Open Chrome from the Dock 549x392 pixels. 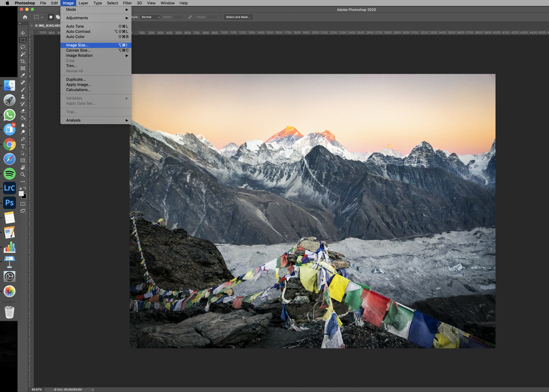pos(9,144)
